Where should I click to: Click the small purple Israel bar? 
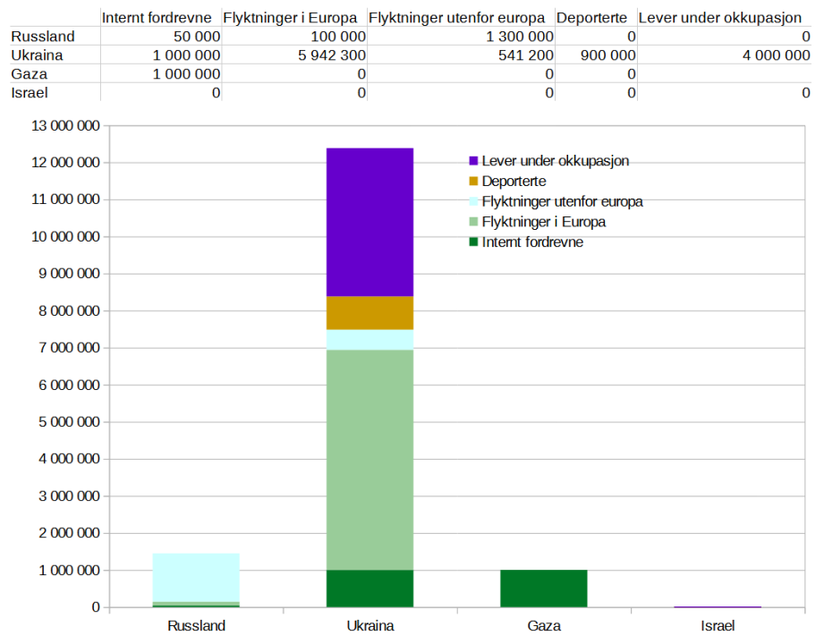[x=717, y=606]
